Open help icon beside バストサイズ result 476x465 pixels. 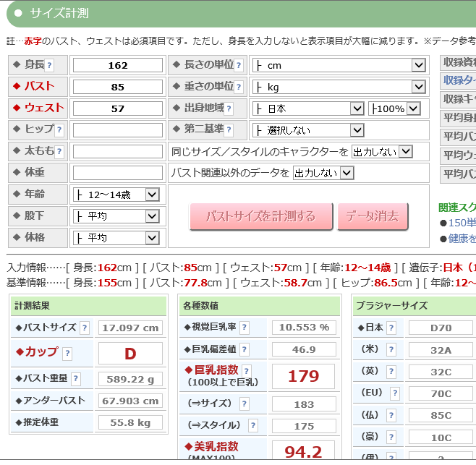point(85,328)
